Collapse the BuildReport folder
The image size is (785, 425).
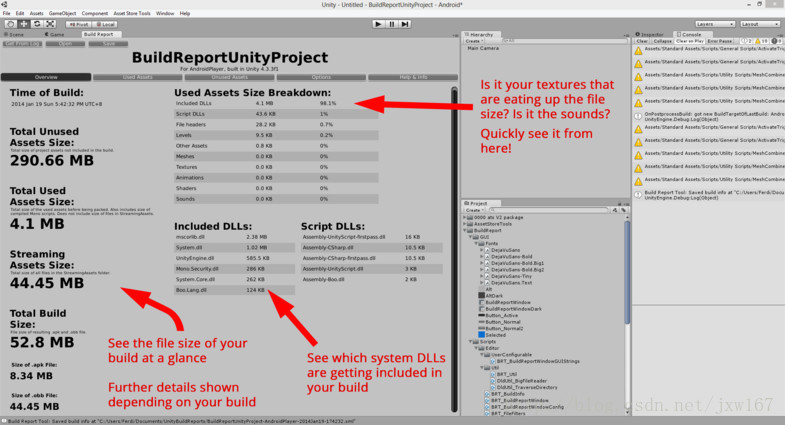(x=465, y=231)
